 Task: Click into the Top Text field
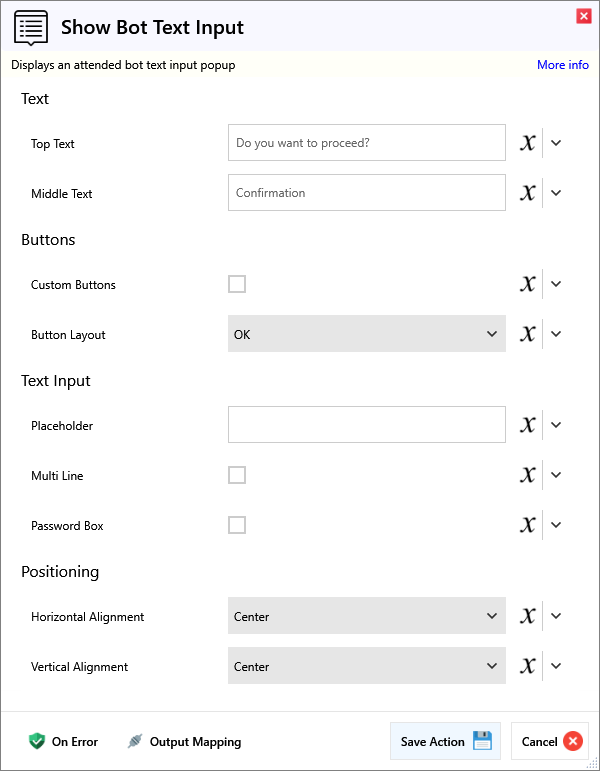pos(366,143)
